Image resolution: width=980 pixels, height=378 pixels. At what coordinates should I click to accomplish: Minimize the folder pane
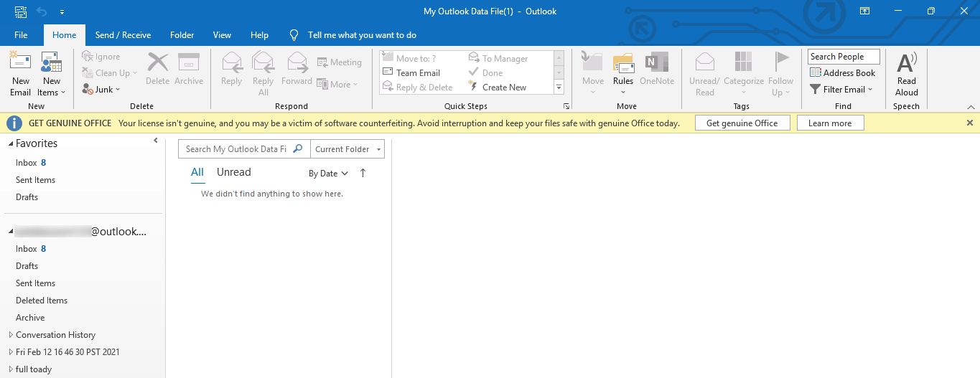[156, 141]
